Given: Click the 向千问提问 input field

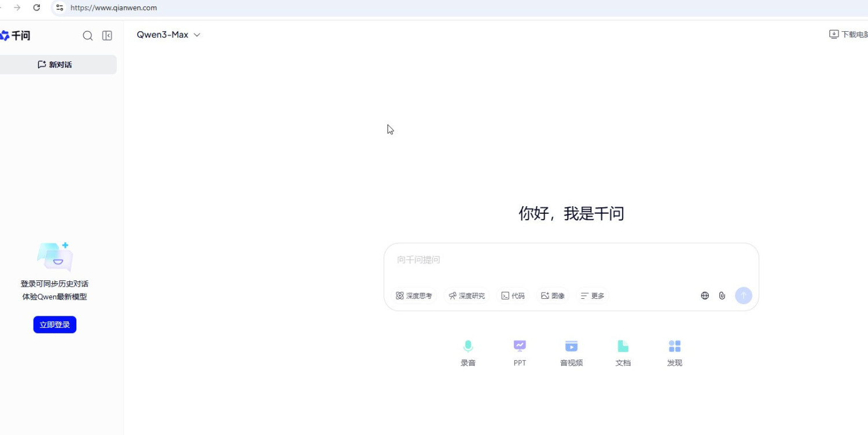Looking at the screenshot, I should coord(570,261).
